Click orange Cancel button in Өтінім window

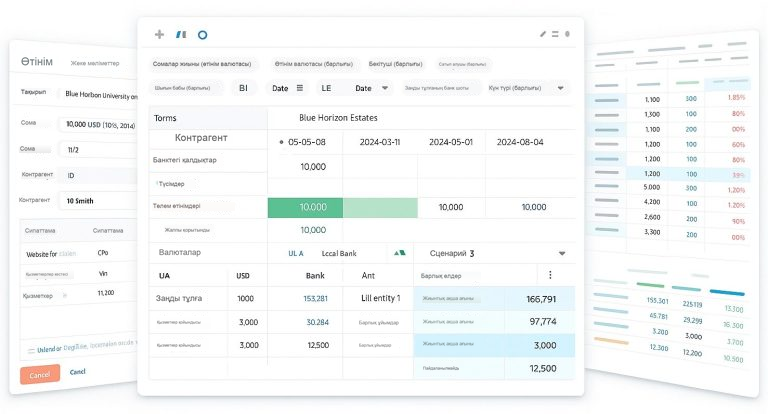(40, 375)
